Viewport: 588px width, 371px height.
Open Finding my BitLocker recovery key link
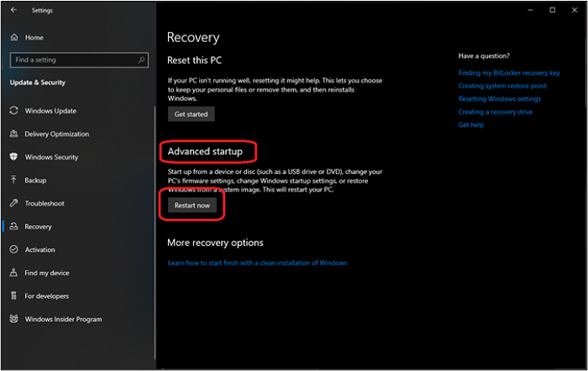click(509, 73)
